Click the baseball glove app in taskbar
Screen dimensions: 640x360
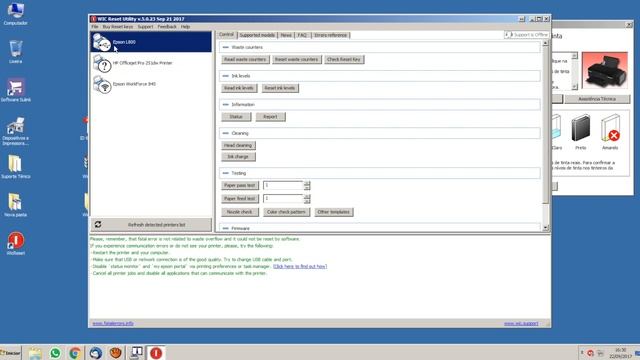[x=116, y=353]
